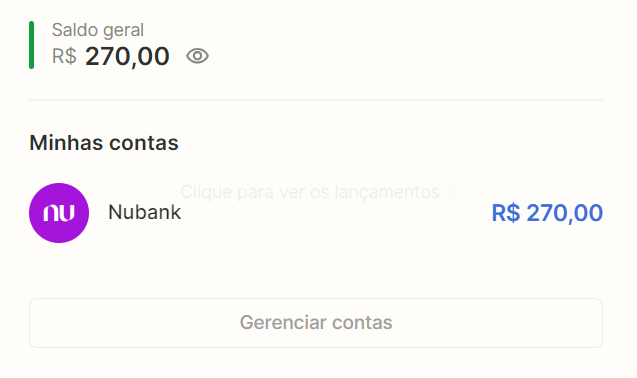Screen dimensions: 637x378
Task: Click the white nu lettering inside the logo
Action: 59,213
